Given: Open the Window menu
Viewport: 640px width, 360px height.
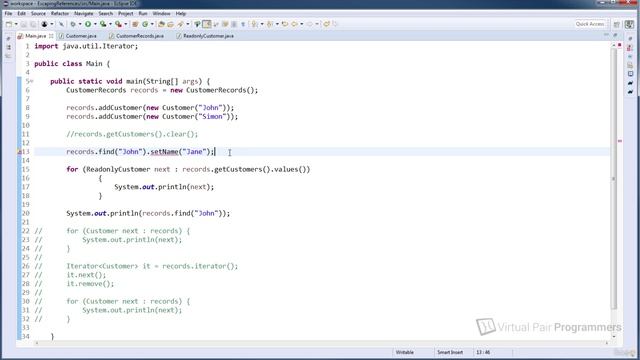Looking at the screenshot, I should coord(162,13).
